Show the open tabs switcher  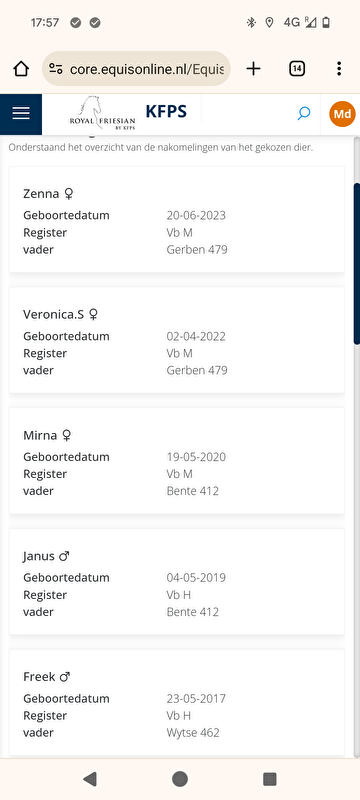(297, 68)
